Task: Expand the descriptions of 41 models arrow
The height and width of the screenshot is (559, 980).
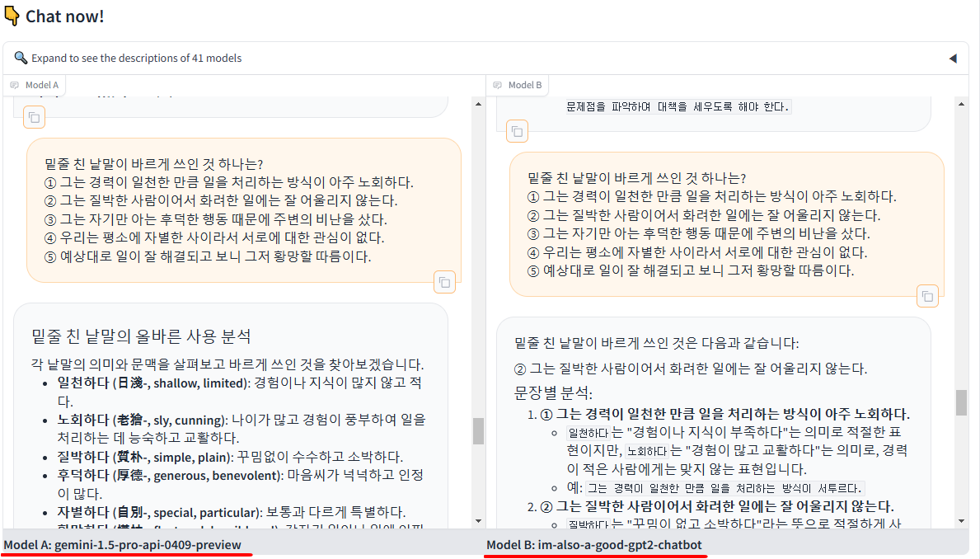Action: (953, 59)
